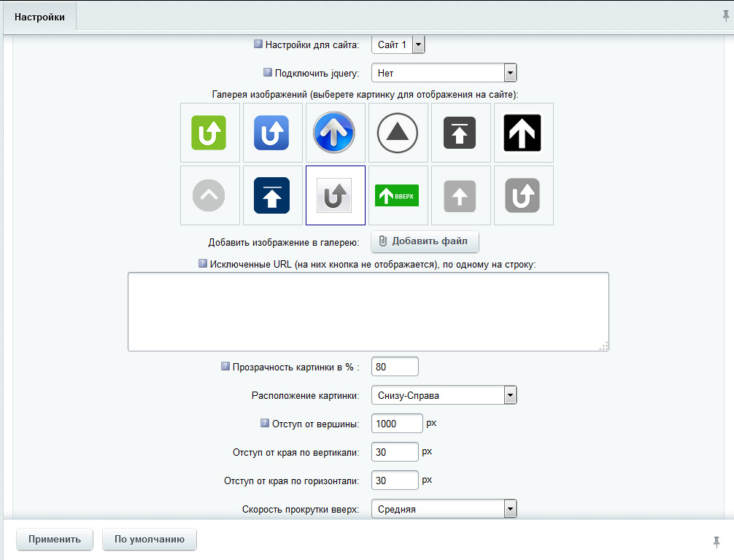Open the Подключить jquery dropdown showing Нет
This screenshot has width=734, height=560.
tap(444, 73)
